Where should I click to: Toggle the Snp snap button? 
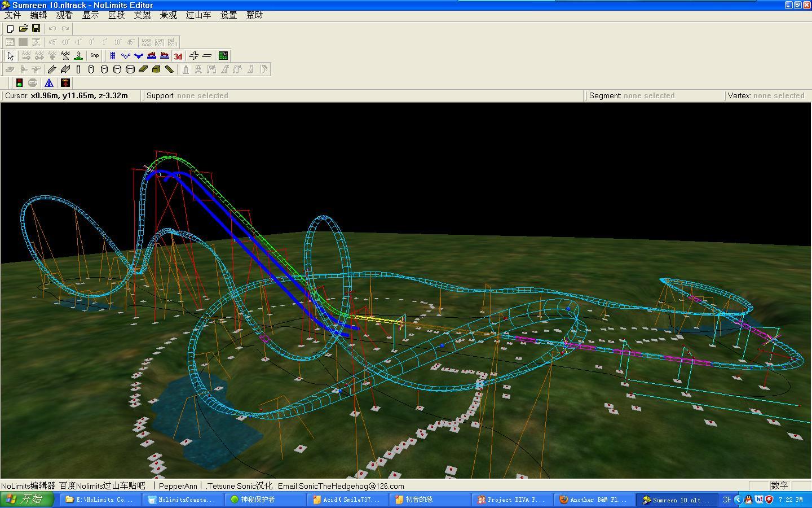point(95,55)
